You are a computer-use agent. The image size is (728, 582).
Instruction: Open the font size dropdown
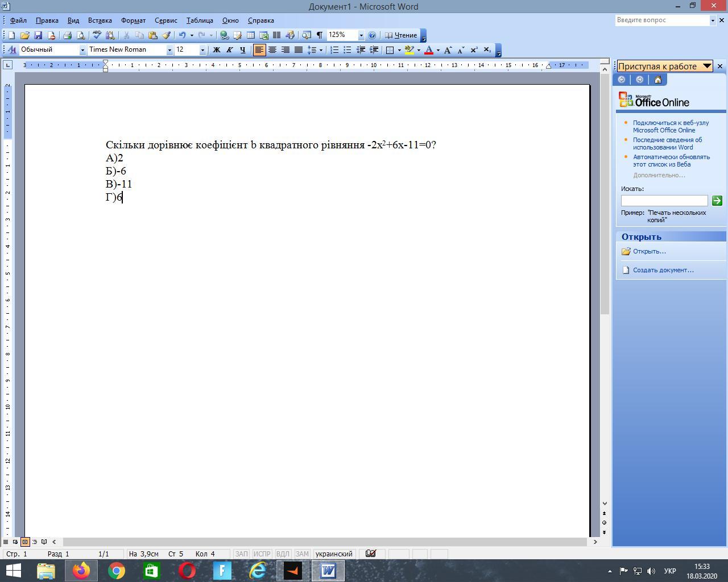click(202, 50)
